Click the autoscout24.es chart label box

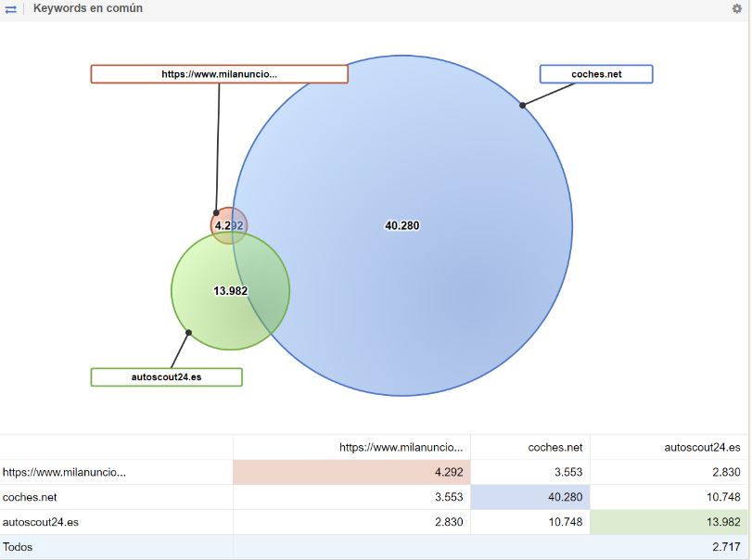tap(166, 377)
